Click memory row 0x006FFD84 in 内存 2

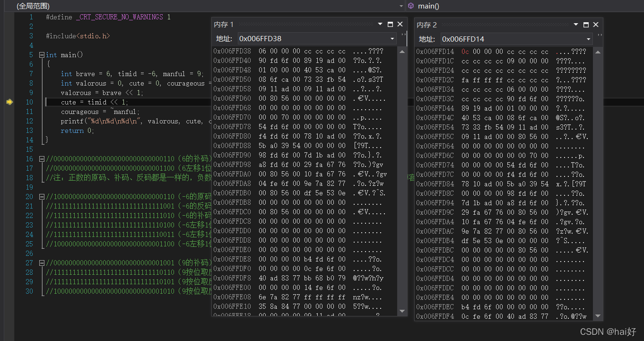click(x=501, y=184)
